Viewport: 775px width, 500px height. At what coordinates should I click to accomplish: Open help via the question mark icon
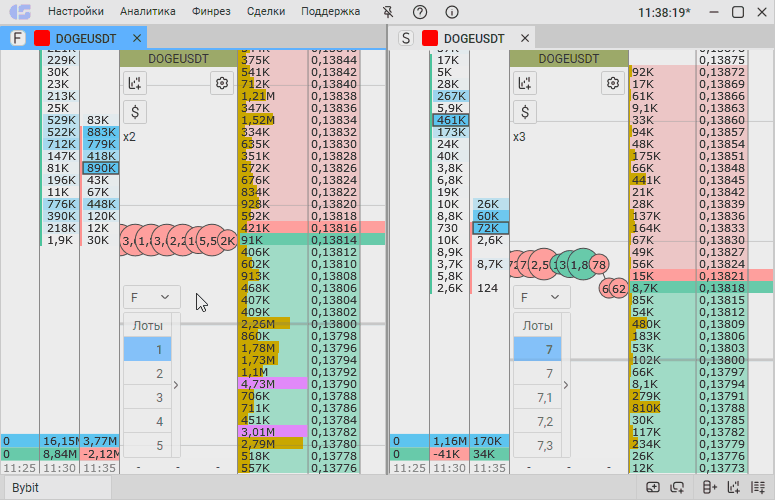[x=420, y=12]
